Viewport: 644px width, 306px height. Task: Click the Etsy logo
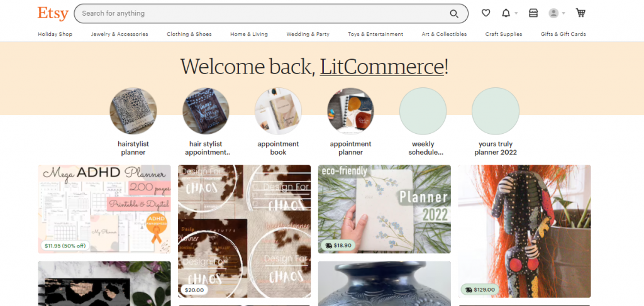click(x=53, y=13)
